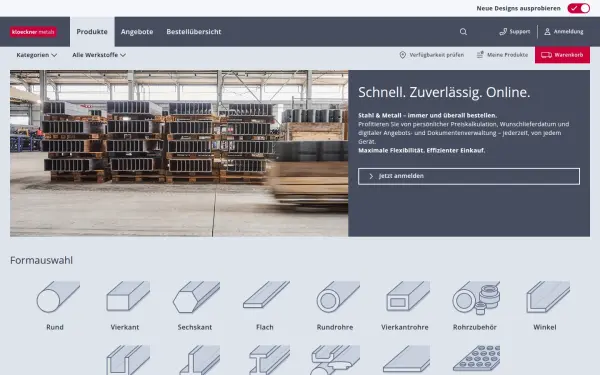Open the Angebote tab

[137, 32]
